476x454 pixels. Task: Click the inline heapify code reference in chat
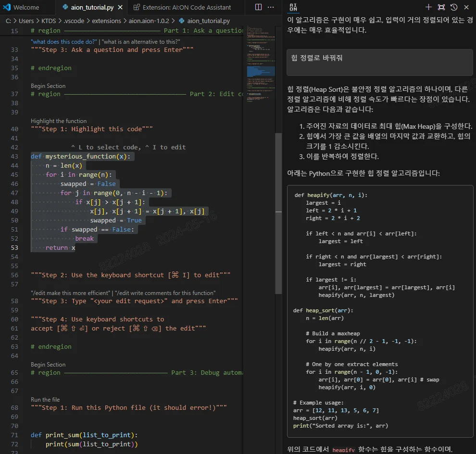tap(343, 450)
